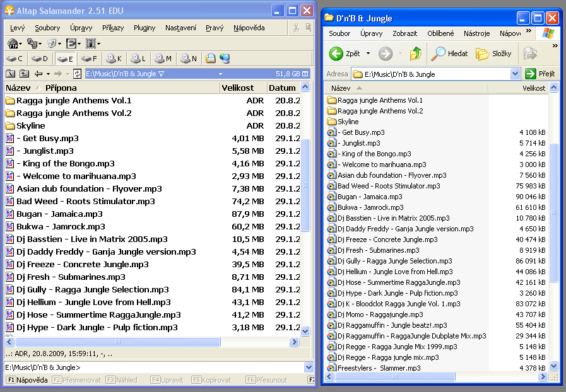
Task: Open the recycle bin plugin toolbar icon
Action: [x=51, y=43]
